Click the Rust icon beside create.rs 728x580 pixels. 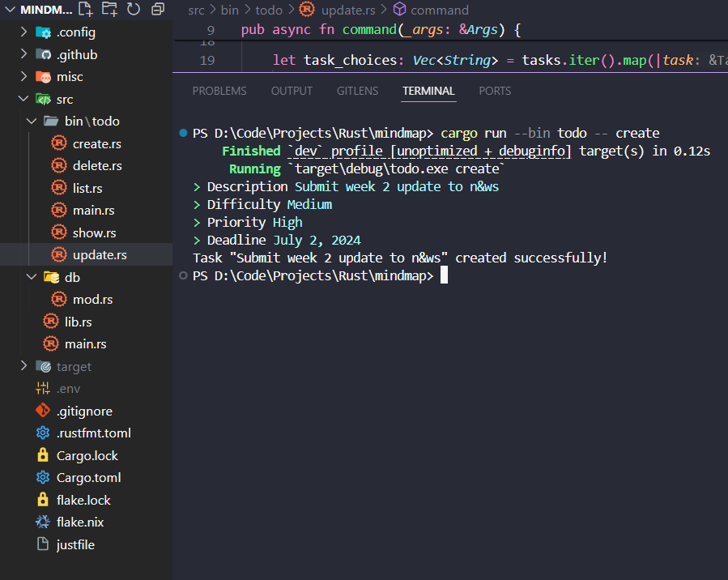(x=59, y=143)
